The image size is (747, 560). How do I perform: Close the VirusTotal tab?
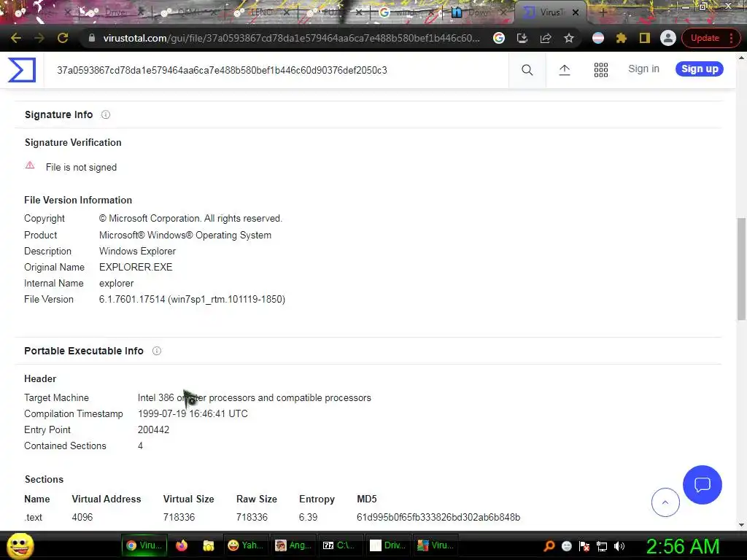pos(576,13)
